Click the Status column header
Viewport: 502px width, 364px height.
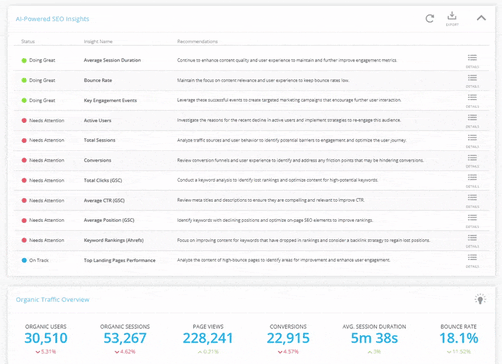(28, 41)
